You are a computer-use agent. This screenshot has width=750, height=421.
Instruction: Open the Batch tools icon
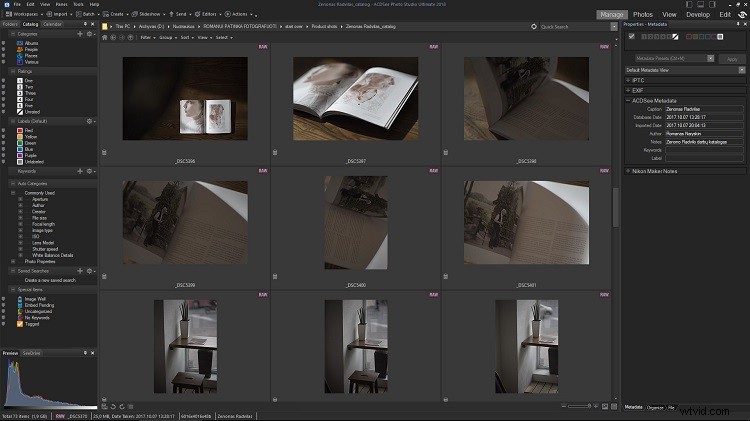78,14
